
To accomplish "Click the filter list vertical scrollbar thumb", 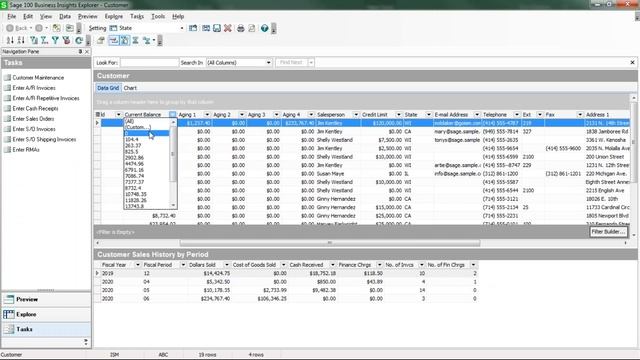I will pyautogui.click(x=173, y=154).
